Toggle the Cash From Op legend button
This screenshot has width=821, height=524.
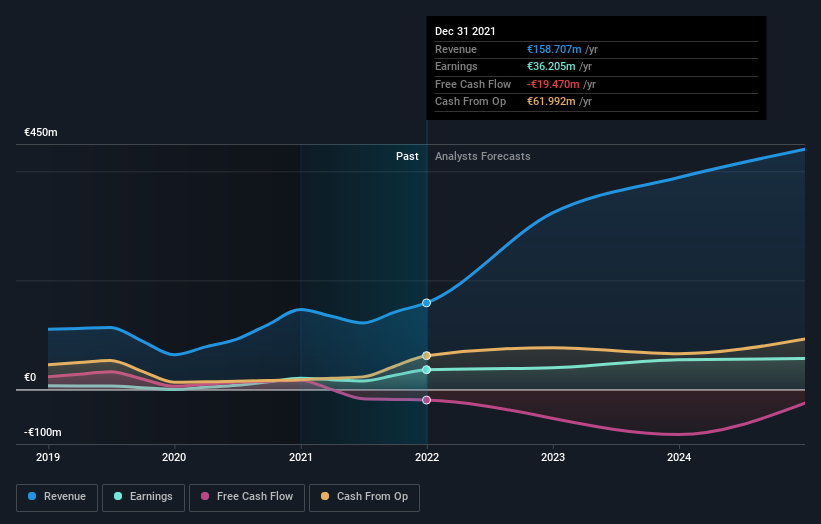tap(364, 497)
